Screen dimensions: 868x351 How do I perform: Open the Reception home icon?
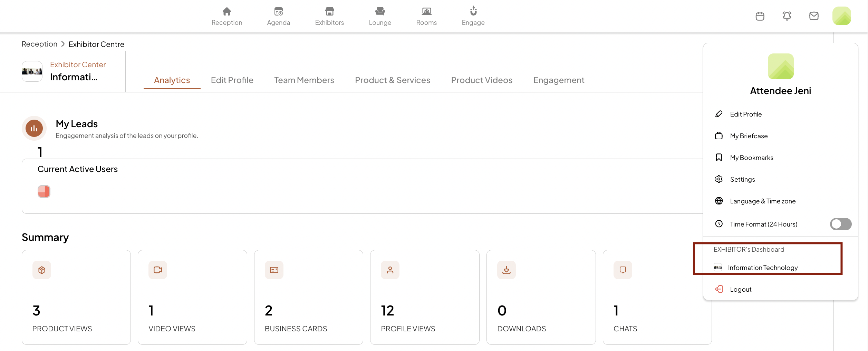[x=226, y=11]
